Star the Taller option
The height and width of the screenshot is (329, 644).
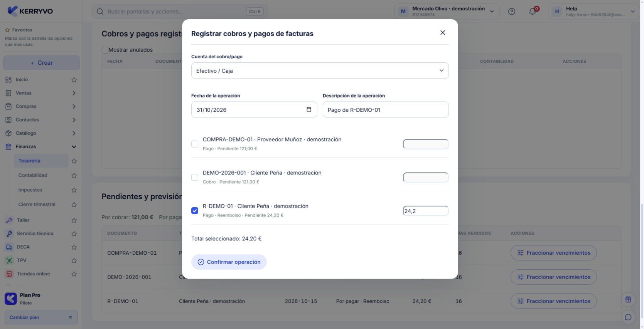pyautogui.click(x=74, y=220)
